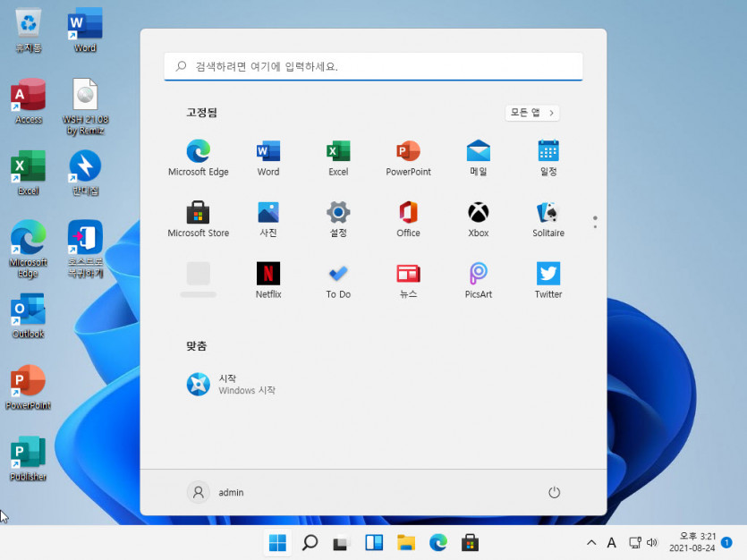Expand hidden system tray icons chevron
The image size is (747, 560).
pyautogui.click(x=591, y=542)
